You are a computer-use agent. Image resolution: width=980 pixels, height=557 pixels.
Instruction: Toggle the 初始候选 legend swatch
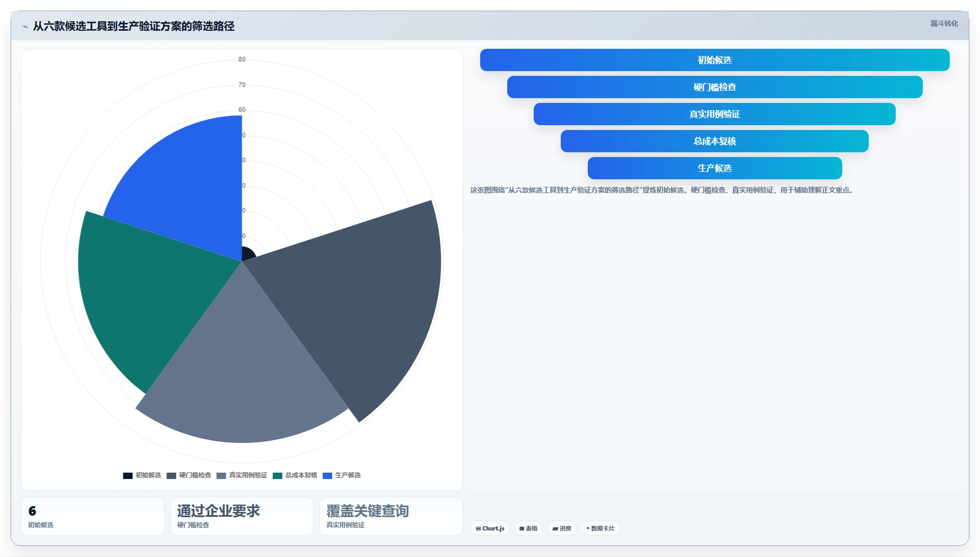click(x=128, y=475)
